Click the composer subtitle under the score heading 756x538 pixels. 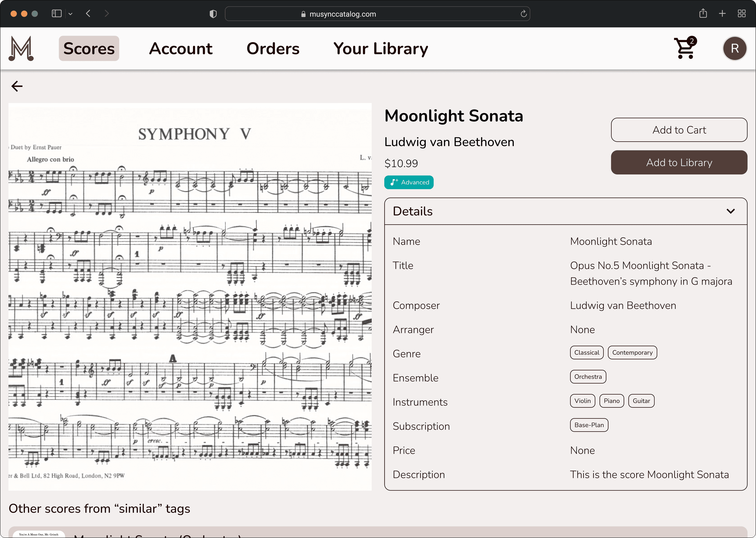pyautogui.click(x=449, y=142)
